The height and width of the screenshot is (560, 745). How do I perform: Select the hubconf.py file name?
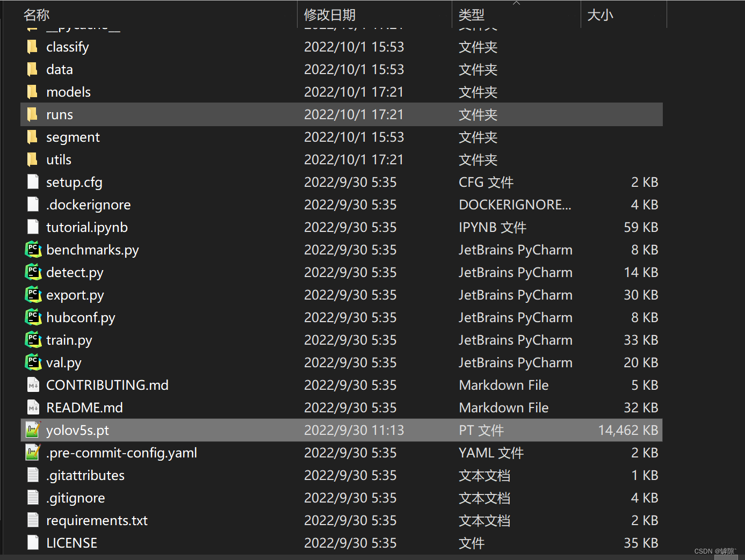click(81, 318)
